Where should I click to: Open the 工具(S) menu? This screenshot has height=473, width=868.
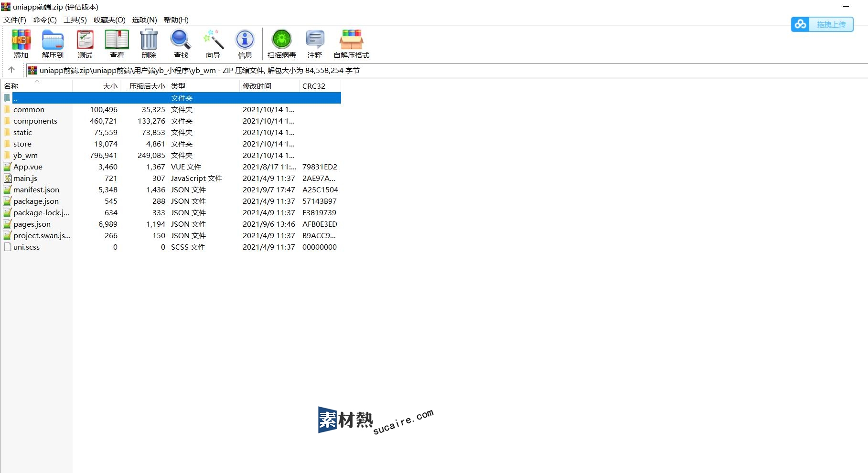pos(75,20)
